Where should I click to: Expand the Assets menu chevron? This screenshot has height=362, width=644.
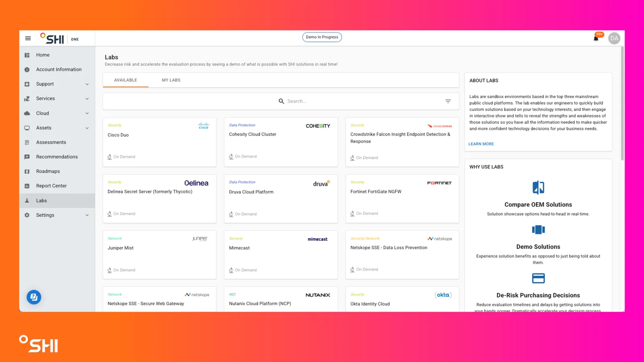pos(87,128)
